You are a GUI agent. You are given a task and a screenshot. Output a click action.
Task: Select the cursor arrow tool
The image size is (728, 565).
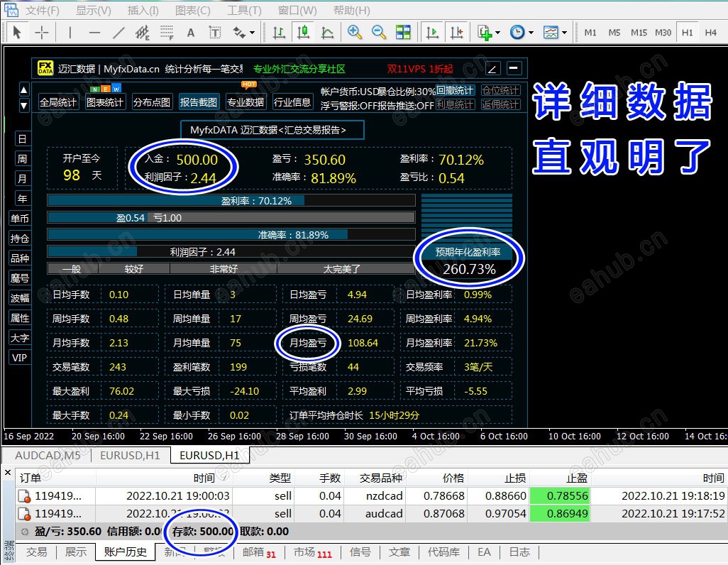coord(17,33)
